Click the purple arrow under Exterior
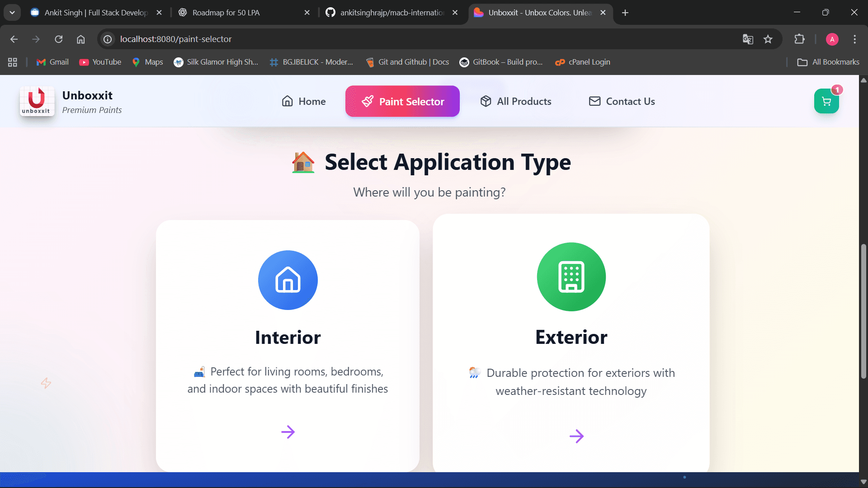 tap(576, 436)
